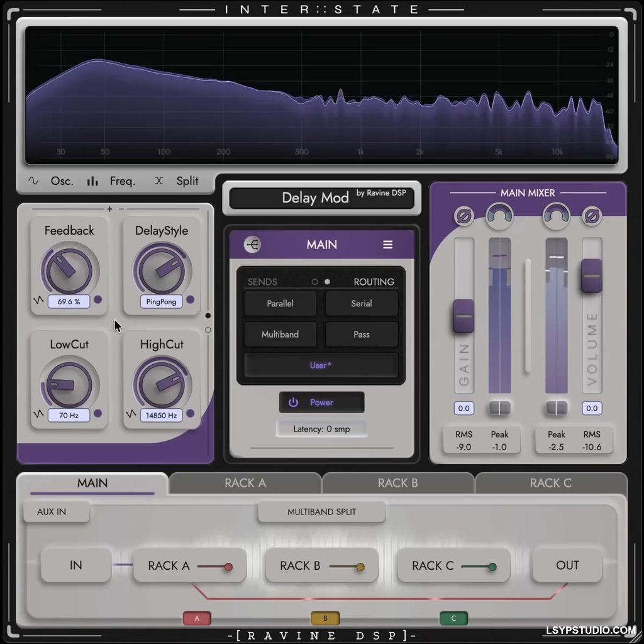Screen dimensions: 644x644
Task: Click the RACK B node in chain
Action: tap(321, 565)
